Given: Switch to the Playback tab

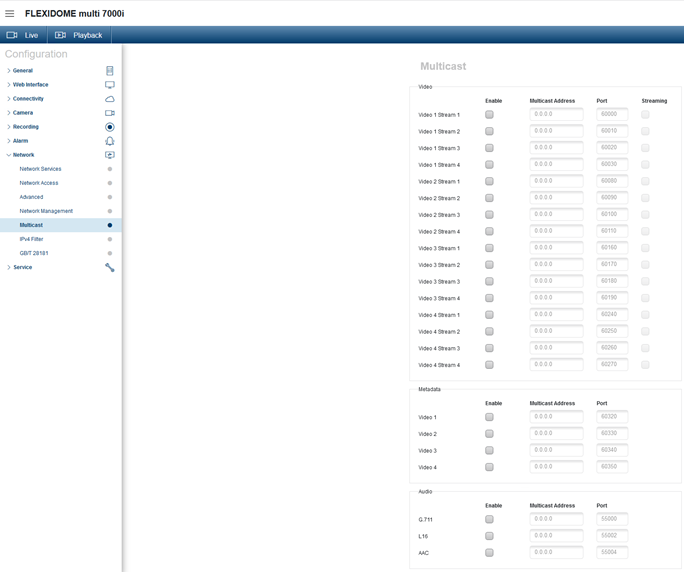Looking at the screenshot, I should click(79, 35).
